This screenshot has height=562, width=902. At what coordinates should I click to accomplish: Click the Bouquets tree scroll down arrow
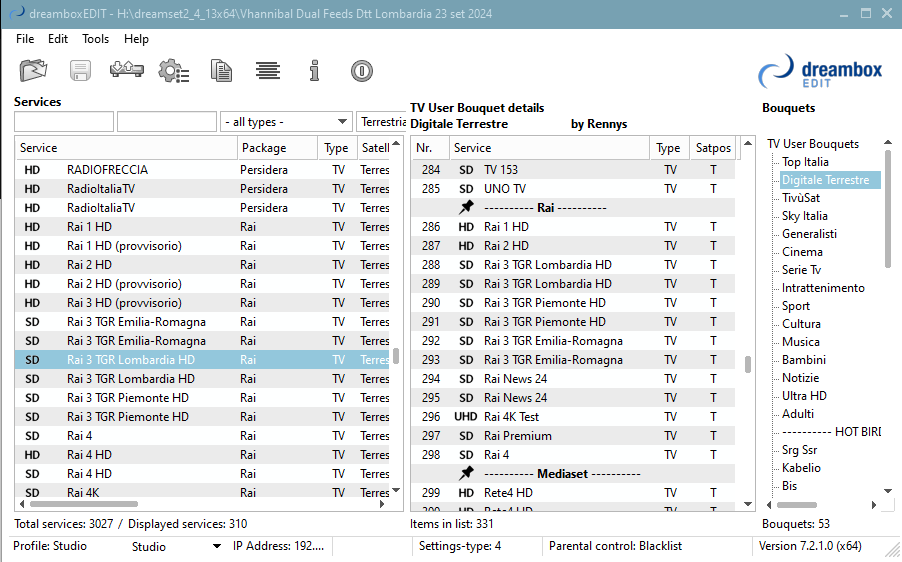pyautogui.click(x=888, y=491)
